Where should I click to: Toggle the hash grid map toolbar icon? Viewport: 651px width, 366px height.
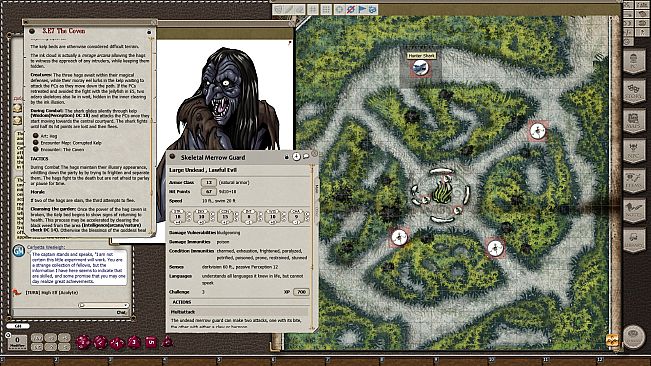[x=313, y=9]
